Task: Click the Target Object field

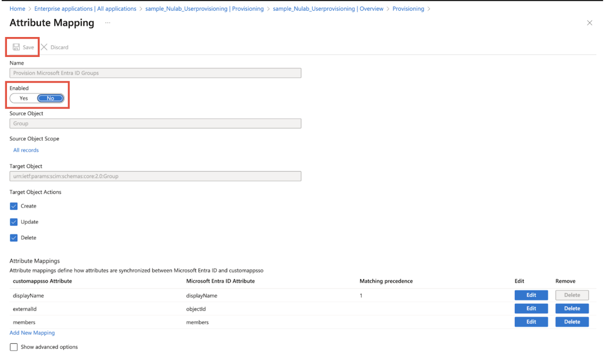Action: pos(155,176)
